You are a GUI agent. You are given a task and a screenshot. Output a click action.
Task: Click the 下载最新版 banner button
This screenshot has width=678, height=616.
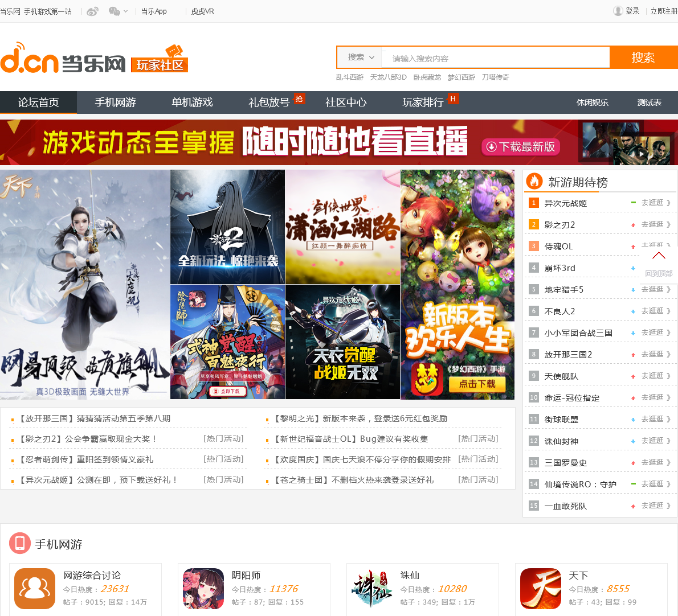(521, 147)
